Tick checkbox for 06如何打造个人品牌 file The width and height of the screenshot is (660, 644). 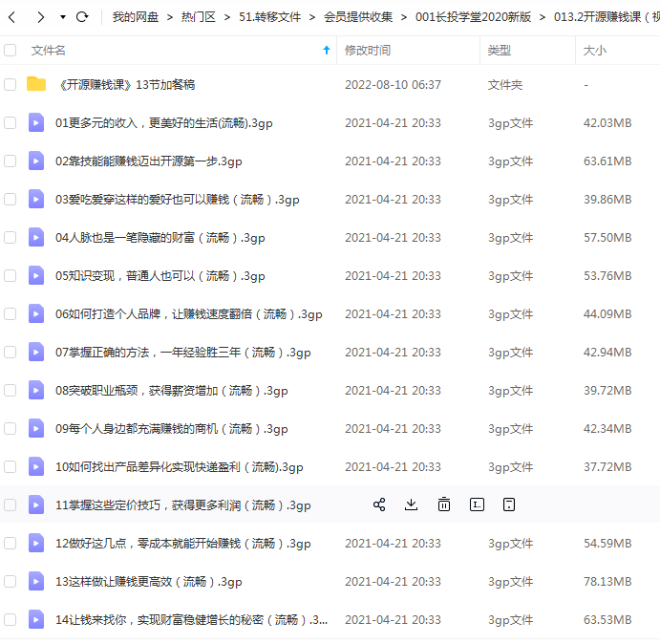[11, 313]
